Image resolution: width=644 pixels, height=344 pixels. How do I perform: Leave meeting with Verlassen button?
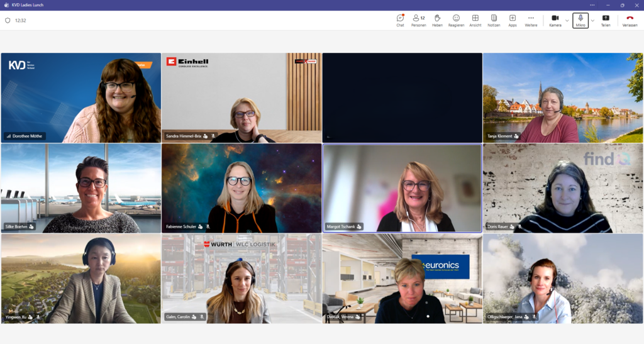(630, 20)
